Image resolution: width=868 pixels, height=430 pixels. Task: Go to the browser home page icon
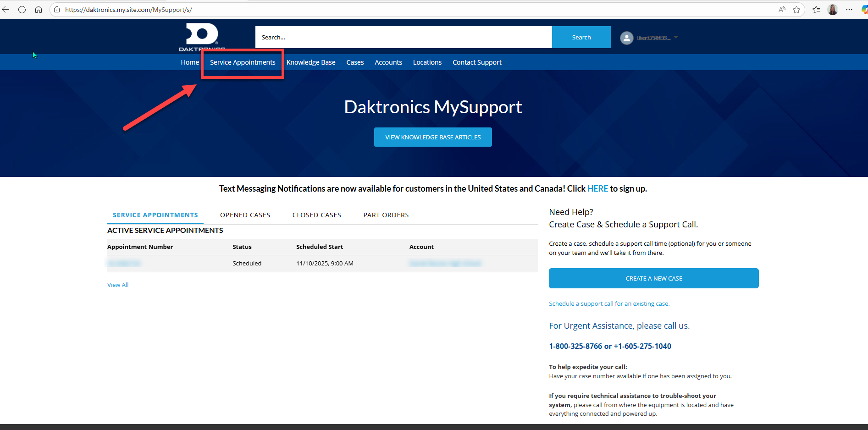[39, 10]
